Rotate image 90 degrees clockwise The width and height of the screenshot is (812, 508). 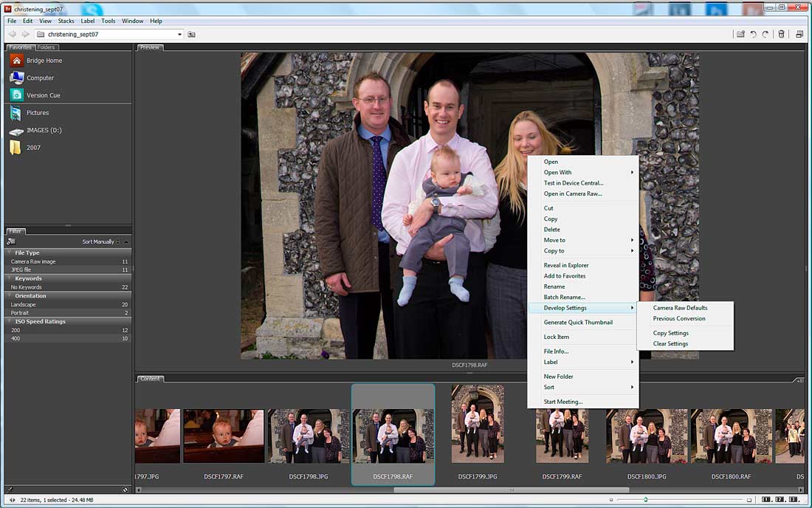[765, 34]
